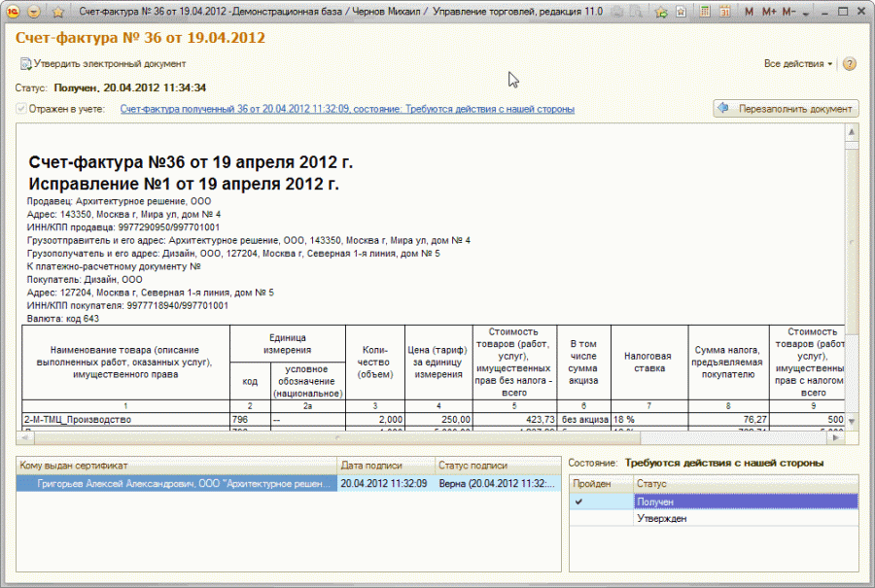Click the Кому выдан сертификат column header
This screenshot has height=588, width=875.
[176, 466]
